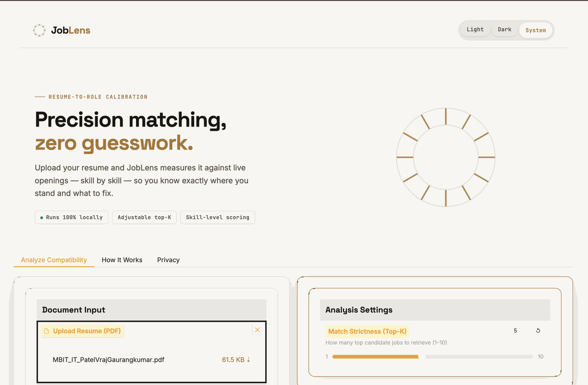The width and height of the screenshot is (588, 385).
Task: Click the PDF file icon beside Upload Resume
Action: (x=47, y=331)
